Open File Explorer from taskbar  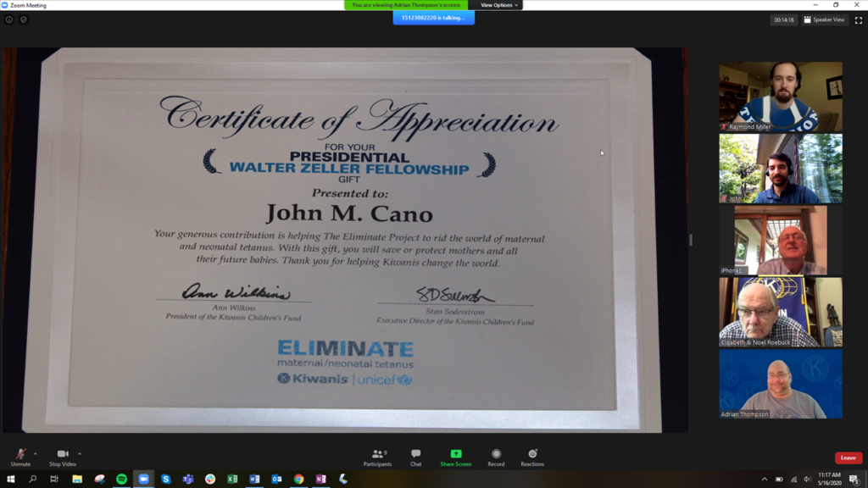[77, 480]
